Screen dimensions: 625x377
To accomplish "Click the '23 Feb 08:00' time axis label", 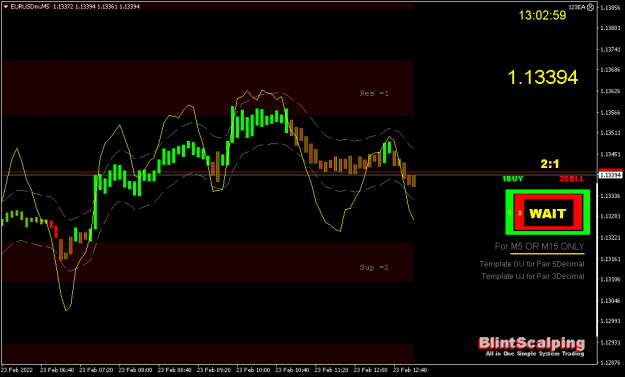I will (136, 370).
